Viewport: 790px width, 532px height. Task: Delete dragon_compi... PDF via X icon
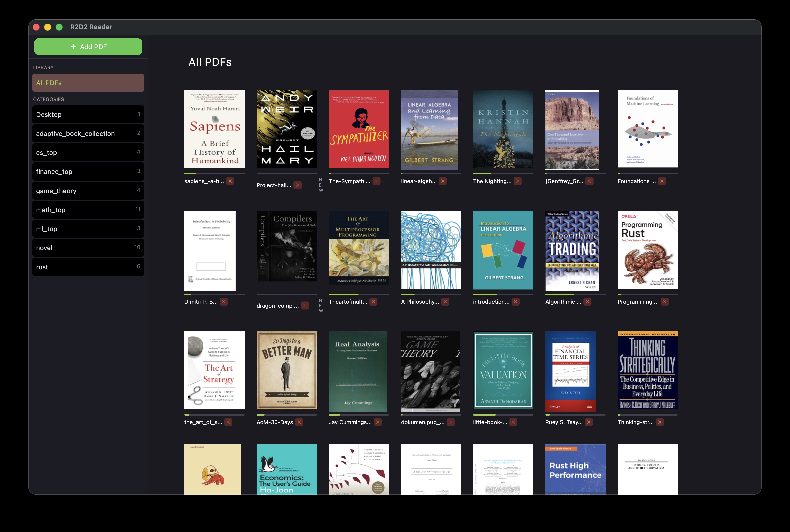click(305, 305)
